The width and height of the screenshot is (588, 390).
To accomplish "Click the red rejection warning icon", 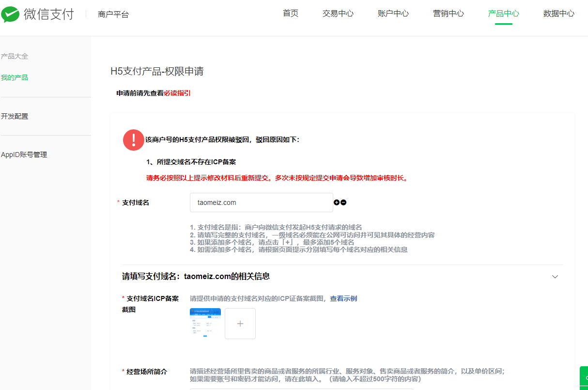I will pos(133,140).
